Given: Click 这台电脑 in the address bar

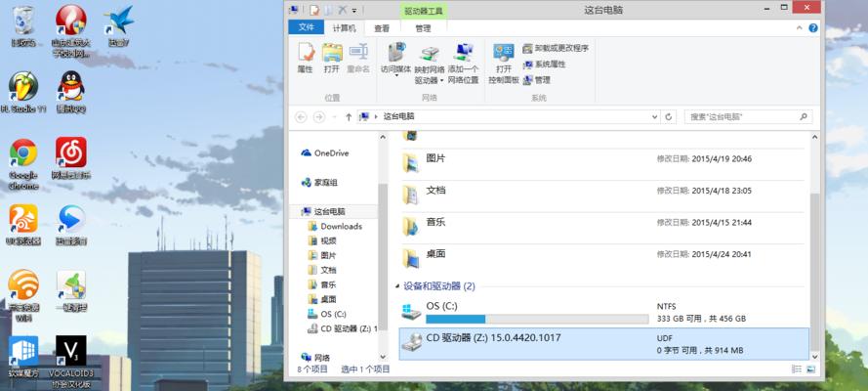Looking at the screenshot, I should pos(398,117).
